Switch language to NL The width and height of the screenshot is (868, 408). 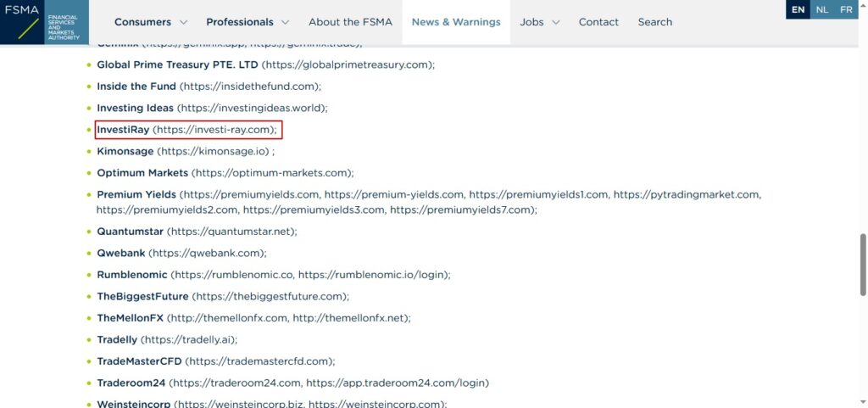coord(822,9)
